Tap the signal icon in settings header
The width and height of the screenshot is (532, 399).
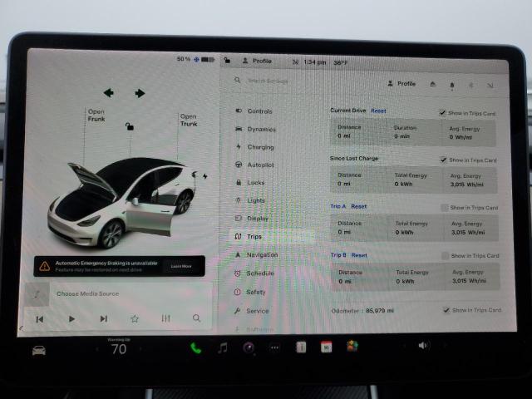[490, 85]
